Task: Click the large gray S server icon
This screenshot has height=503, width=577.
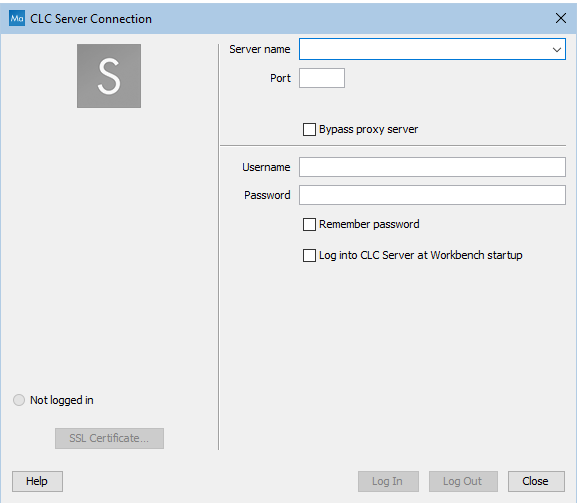Action: [109, 76]
